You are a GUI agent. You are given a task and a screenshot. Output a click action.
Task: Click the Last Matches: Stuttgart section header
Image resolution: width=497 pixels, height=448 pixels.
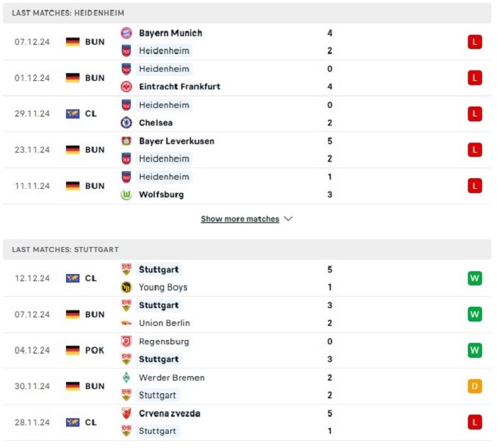(x=247, y=249)
